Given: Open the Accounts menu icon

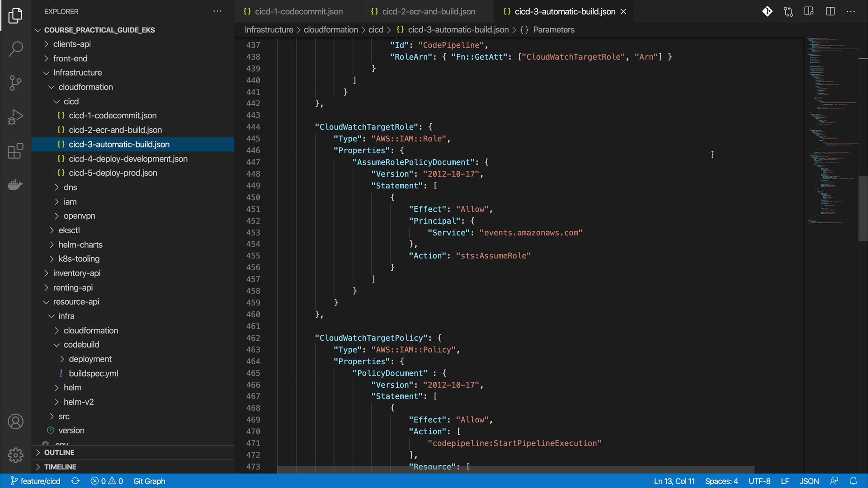Looking at the screenshot, I should tap(15, 422).
